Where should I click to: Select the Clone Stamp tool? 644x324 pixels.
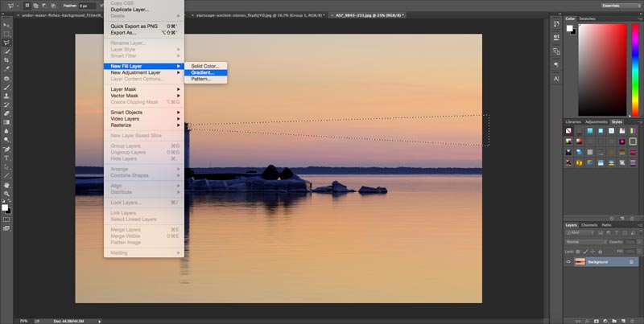[6, 96]
